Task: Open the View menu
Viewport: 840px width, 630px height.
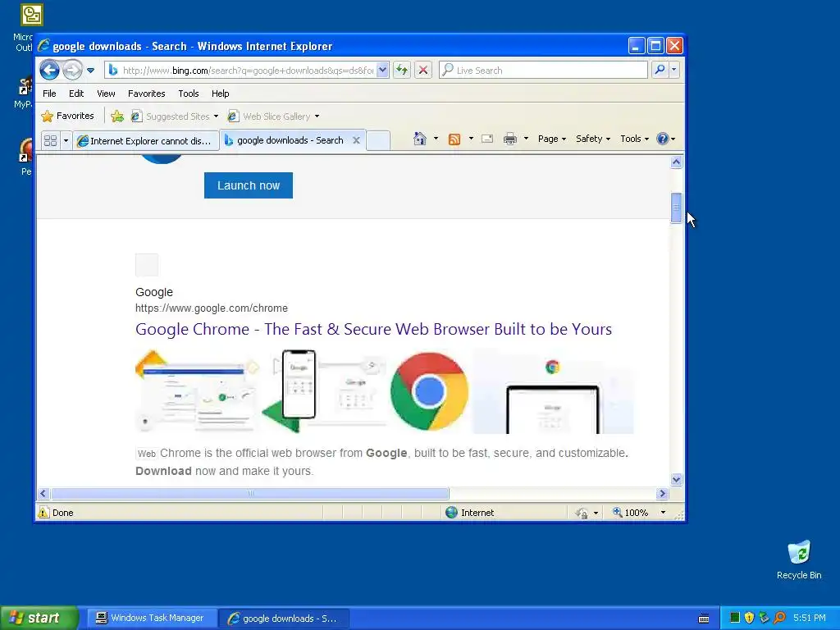Action: [x=106, y=94]
